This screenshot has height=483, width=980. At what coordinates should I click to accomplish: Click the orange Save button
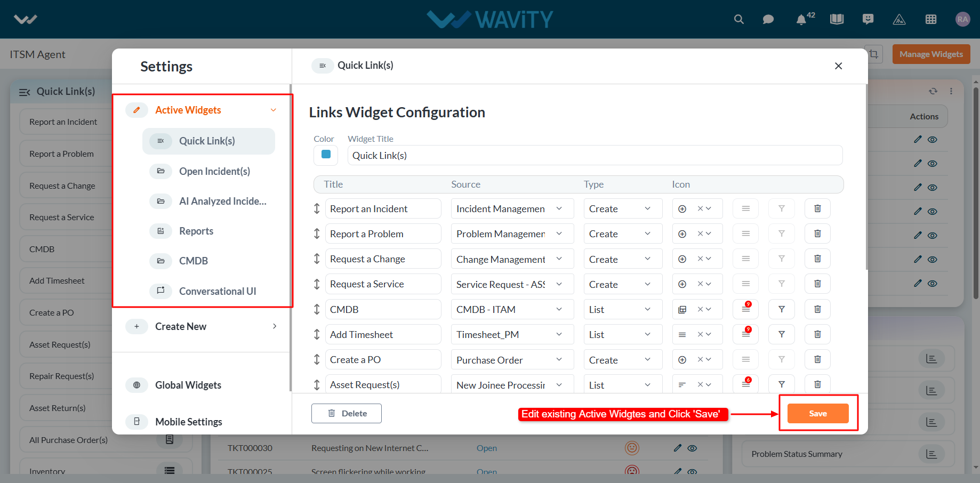tap(818, 413)
